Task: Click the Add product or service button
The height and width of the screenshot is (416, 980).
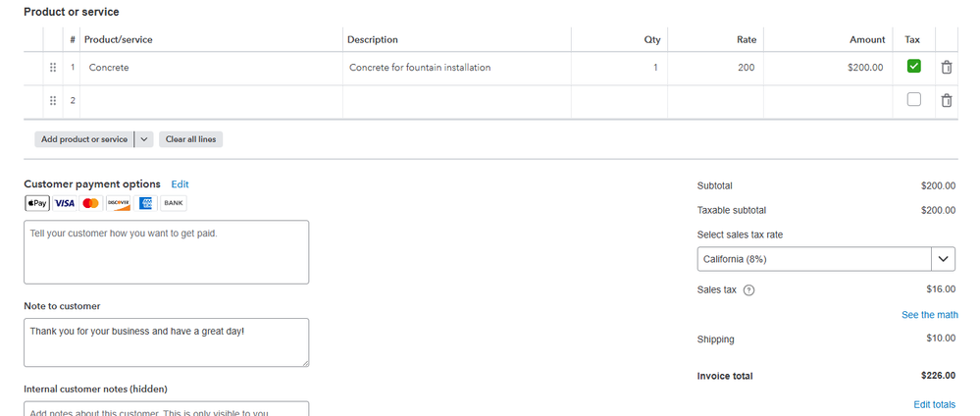Action: [x=84, y=139]
